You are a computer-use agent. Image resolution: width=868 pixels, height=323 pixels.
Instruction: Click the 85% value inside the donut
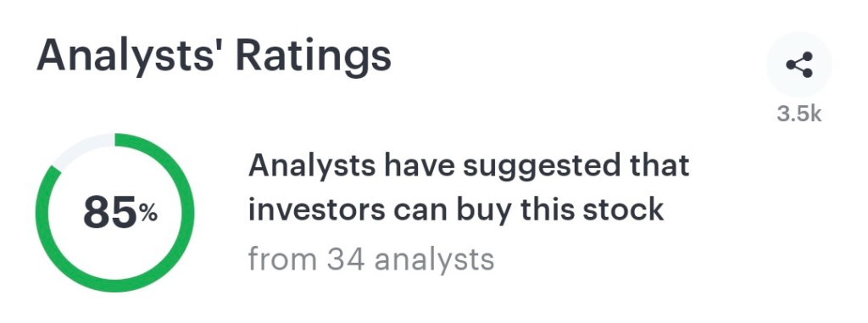tap(120, 214)
